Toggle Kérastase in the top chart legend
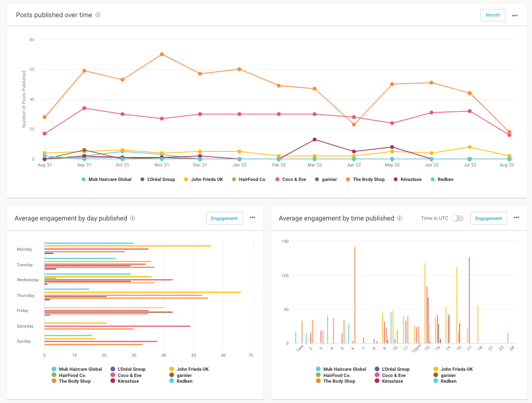 410,179
